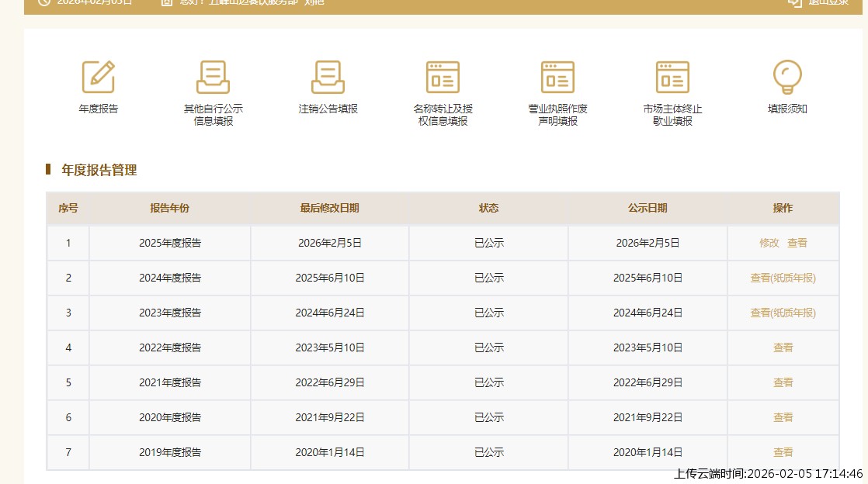Click 查看 for the 2025年度报告
This screenshot has height=484, width=868.
(797, 243)
